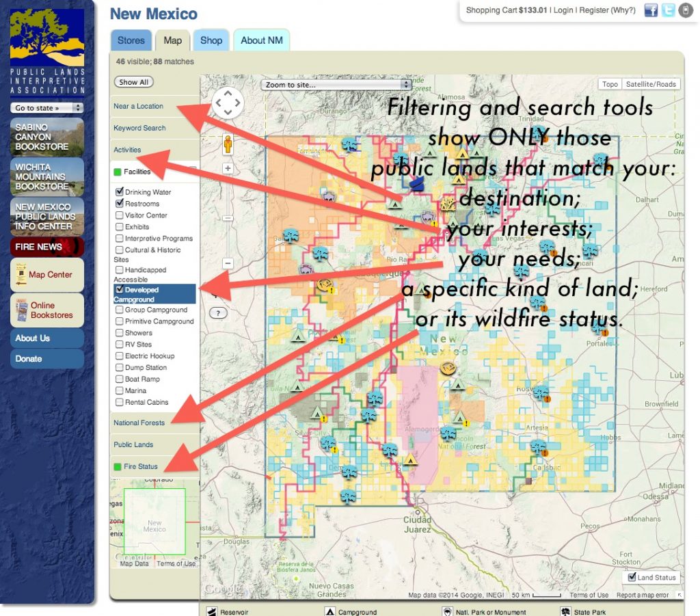Image resolution: width=700 pixels, height=616 pixels.
Task: Open the Twitter icon in the header
Action: (x=667, y=10)
